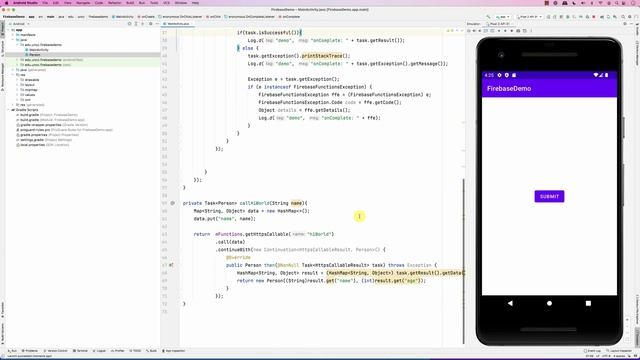Image resolution: width=640 pixels, height=360 pixels.
Task: Click the emulator power button icon
Action: click(x=469, y=31)
